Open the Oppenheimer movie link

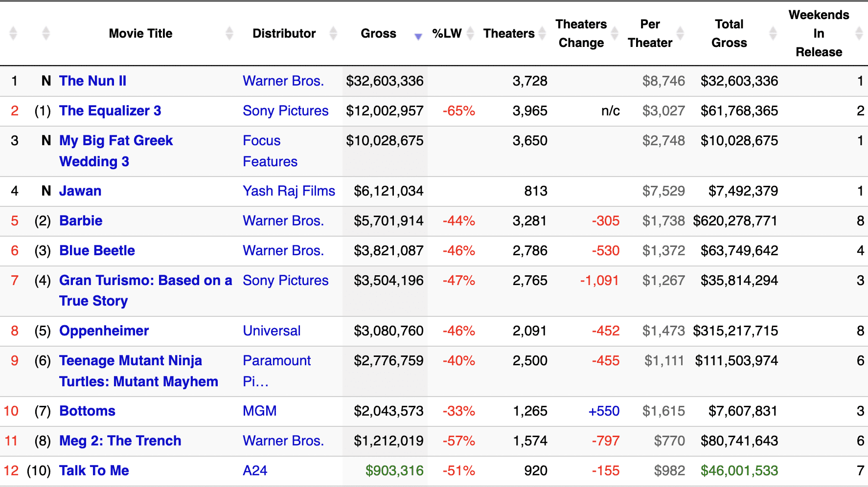(x=104, y=331)
